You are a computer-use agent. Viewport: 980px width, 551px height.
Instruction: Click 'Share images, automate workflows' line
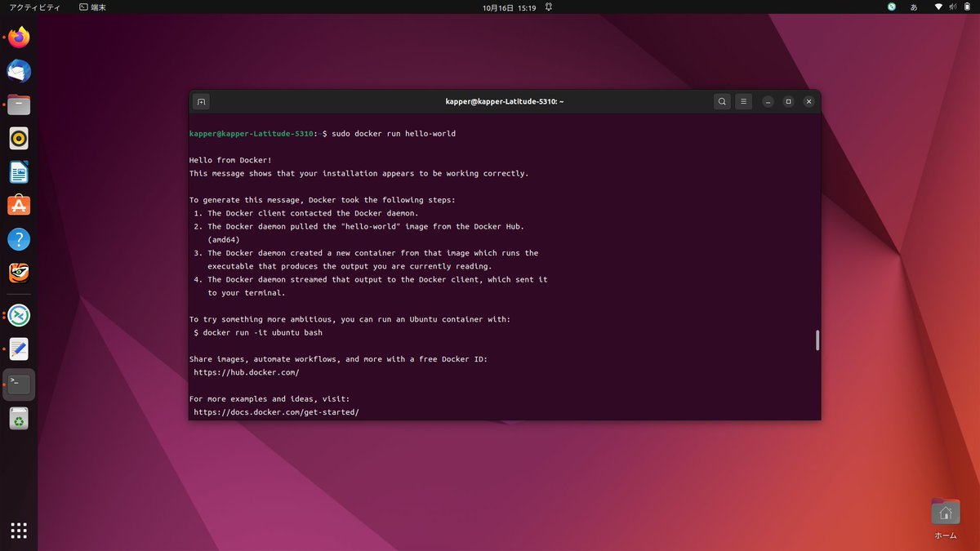pyautogui.click(x=338, y=359)
